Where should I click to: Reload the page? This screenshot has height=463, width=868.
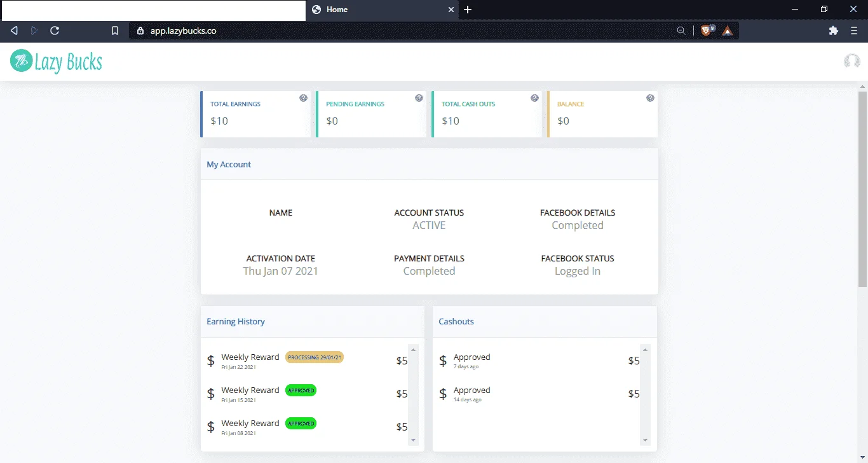tap(55, 30)
